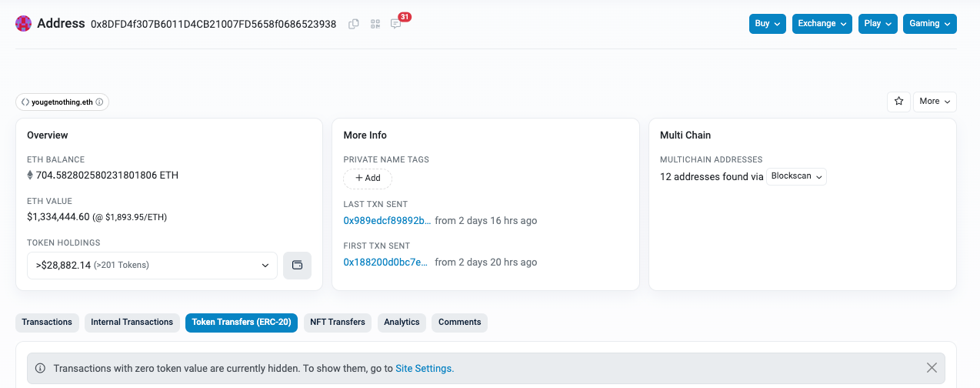Image resolution: width=980 pixels, height=388 pixels.
Task: Open the Blockscan multichain dropdown
Action: (797, 177)
